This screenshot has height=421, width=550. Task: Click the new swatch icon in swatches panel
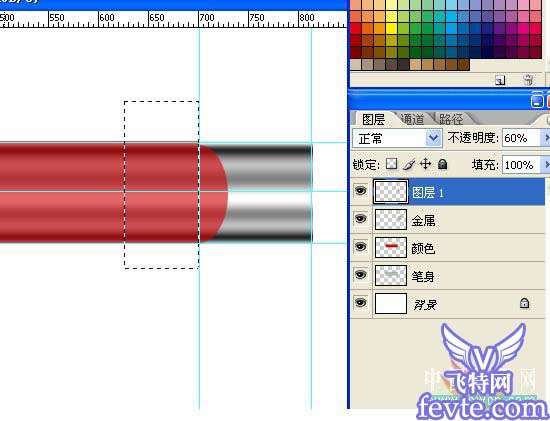coord(500,80)
